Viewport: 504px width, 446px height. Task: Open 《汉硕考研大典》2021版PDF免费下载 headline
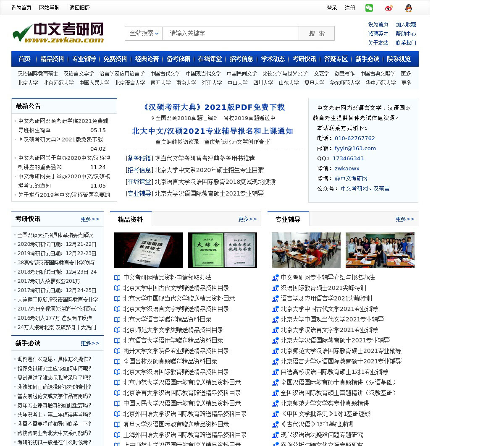(213, 107)
